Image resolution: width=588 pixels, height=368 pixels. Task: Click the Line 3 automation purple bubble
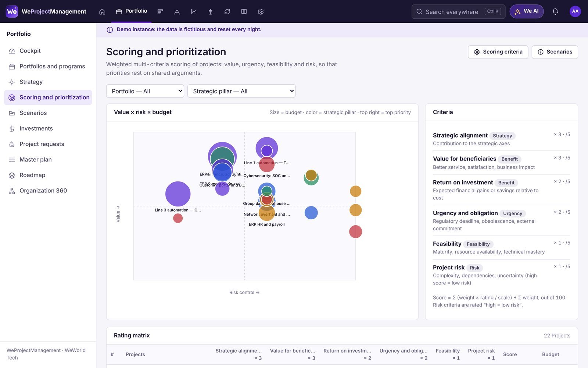[178, 194]
